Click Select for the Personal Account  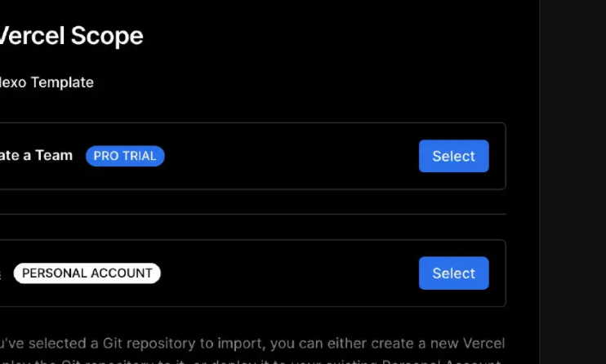coord(453,273)
